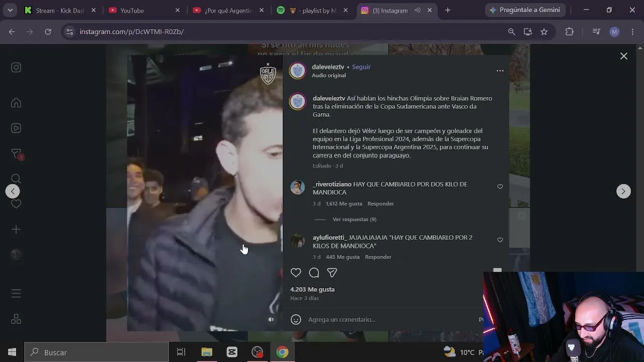Open the Windows Start menu
The width and height of the screenshot is (644, 362).
pyautogui.click(x=12, y=352)
